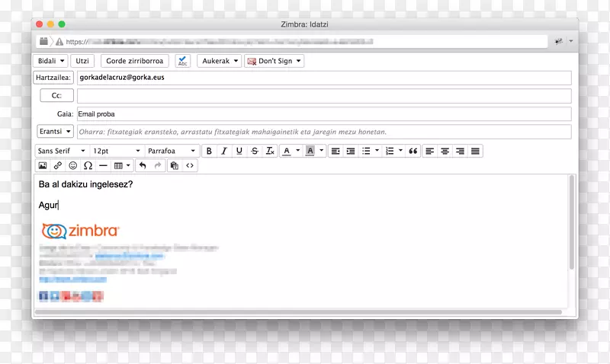Click Utzi cancel button
This screenshot has width=610, height=364.
tap(82, 61)
